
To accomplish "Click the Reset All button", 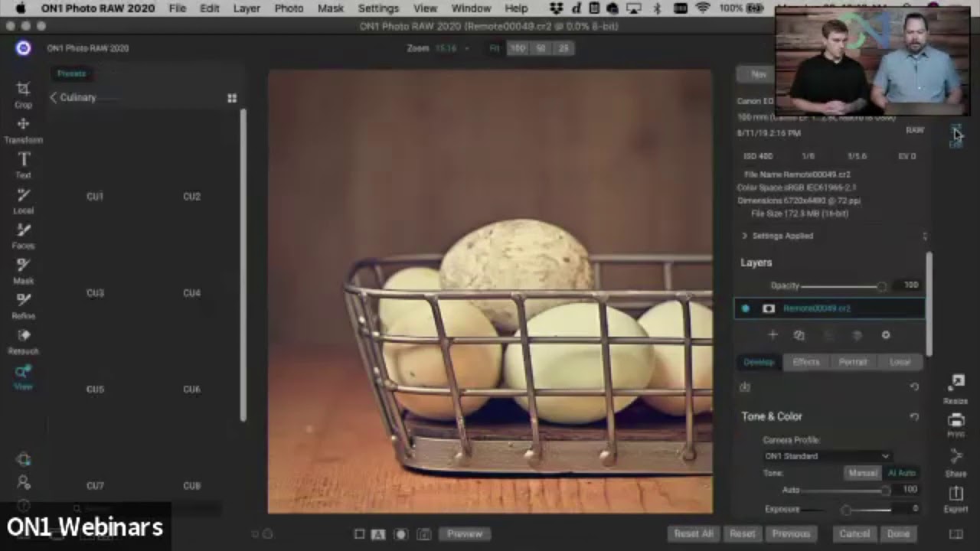I will click(693, 534).
